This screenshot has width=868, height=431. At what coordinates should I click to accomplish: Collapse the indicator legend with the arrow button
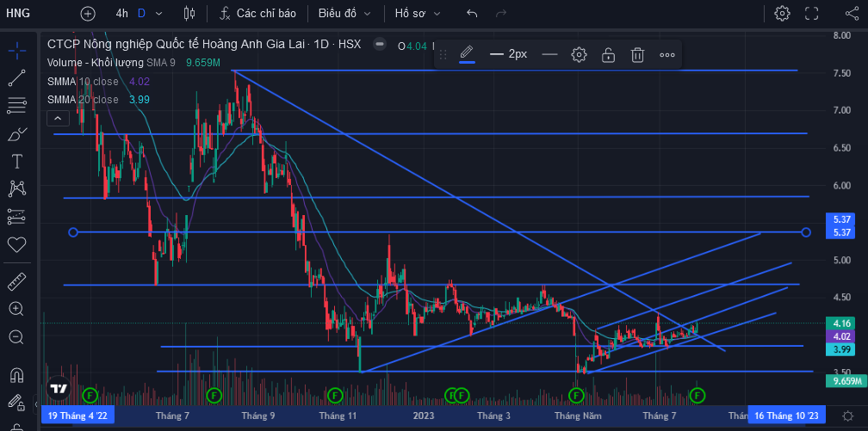point(59,118)
